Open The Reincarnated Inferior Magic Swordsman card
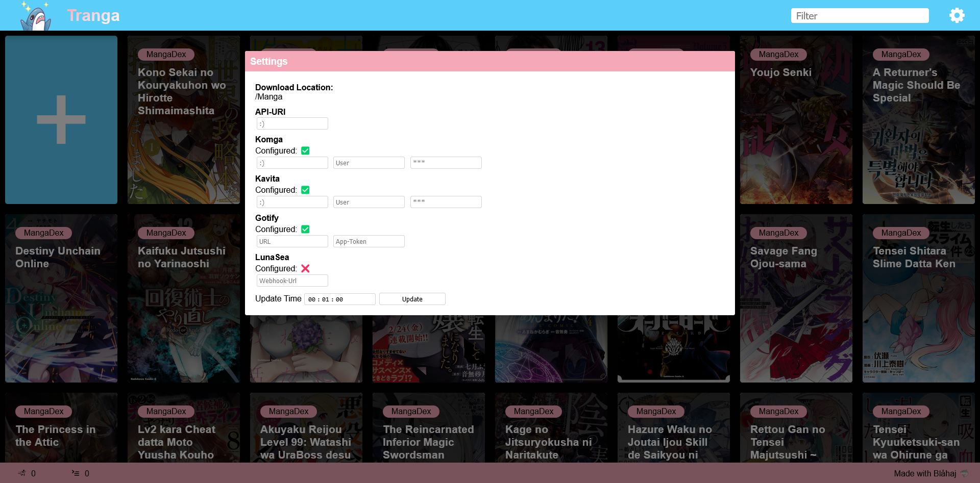 pyautogui.click(x=429, y=427)
